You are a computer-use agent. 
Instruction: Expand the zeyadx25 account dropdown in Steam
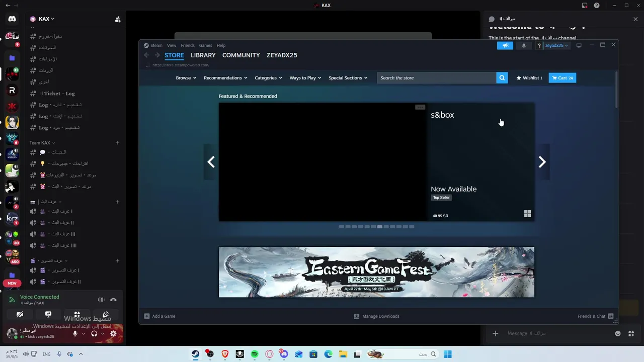(556, 46)
